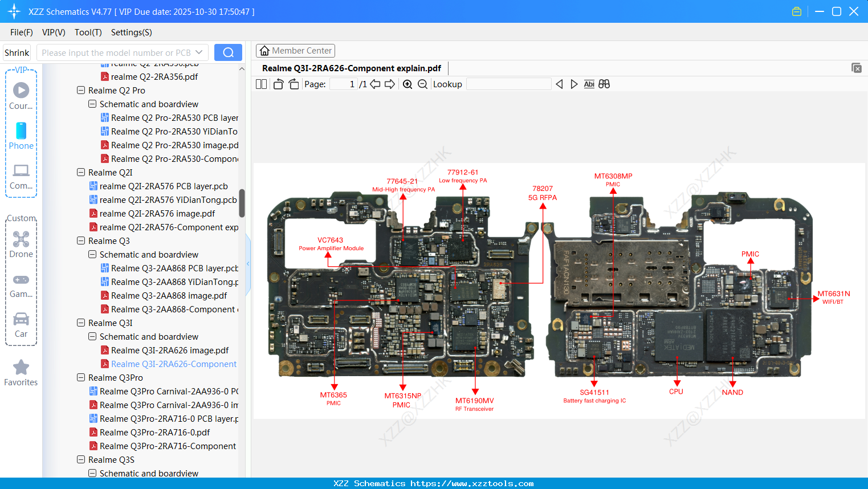
Task: Open realme Q2-2RA356.pdf
Action: click(149, 77)
